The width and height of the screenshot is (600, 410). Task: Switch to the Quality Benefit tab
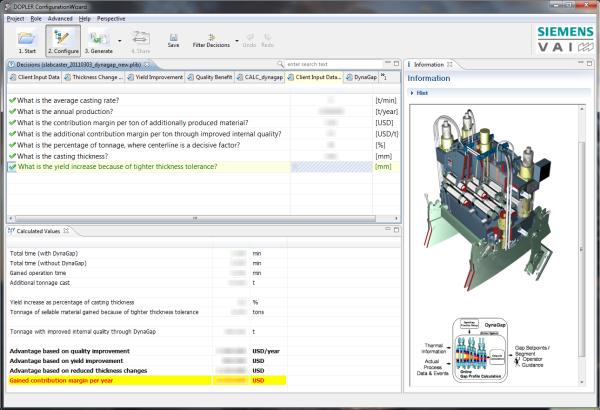point(210,77)
